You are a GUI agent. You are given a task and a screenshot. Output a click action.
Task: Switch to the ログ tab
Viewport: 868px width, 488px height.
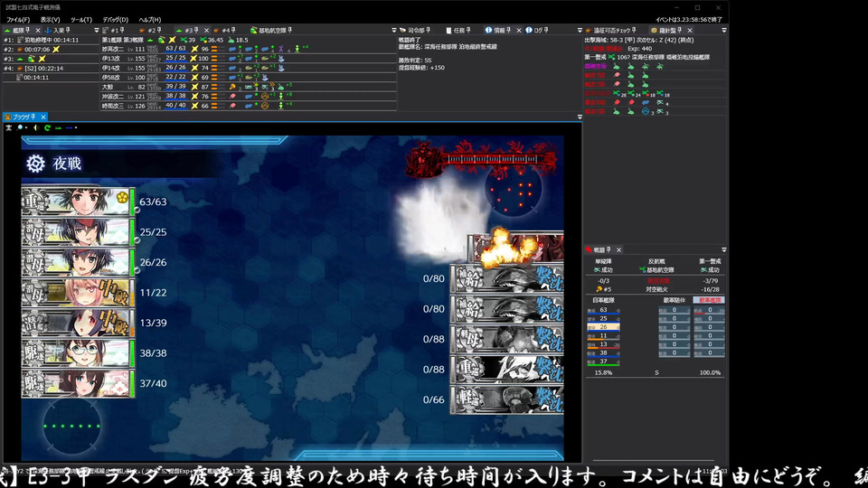click(x=537, y=31)
